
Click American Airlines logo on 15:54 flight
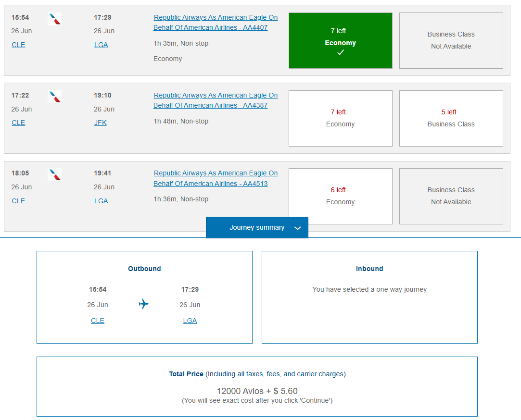point(54,19)
